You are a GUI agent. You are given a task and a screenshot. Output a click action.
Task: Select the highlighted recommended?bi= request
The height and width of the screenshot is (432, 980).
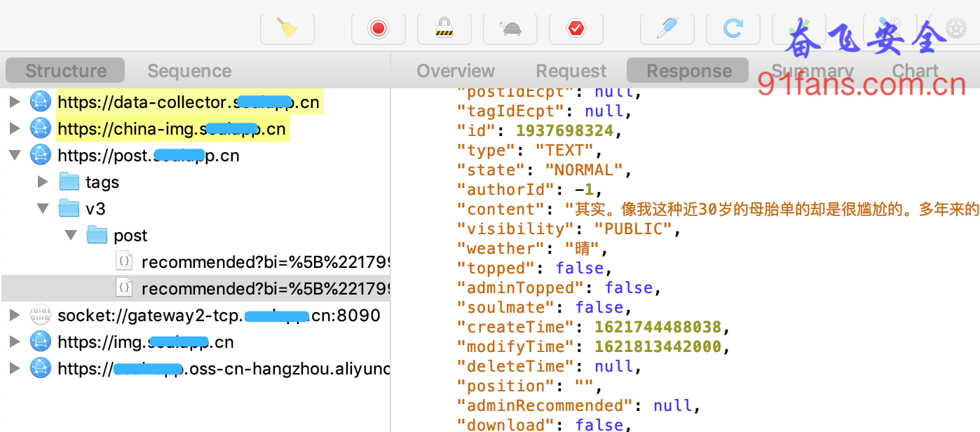(196, 289)
